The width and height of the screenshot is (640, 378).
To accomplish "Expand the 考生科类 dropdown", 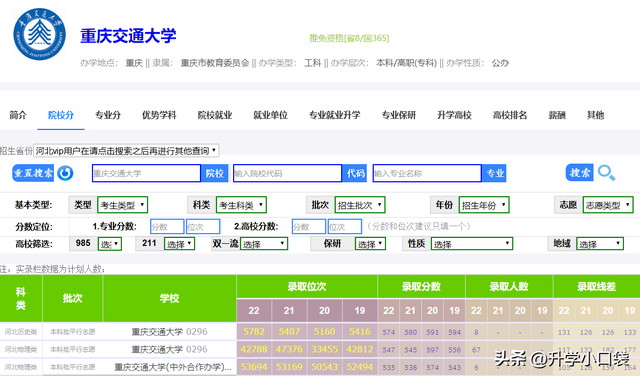I will coord(241,205).
